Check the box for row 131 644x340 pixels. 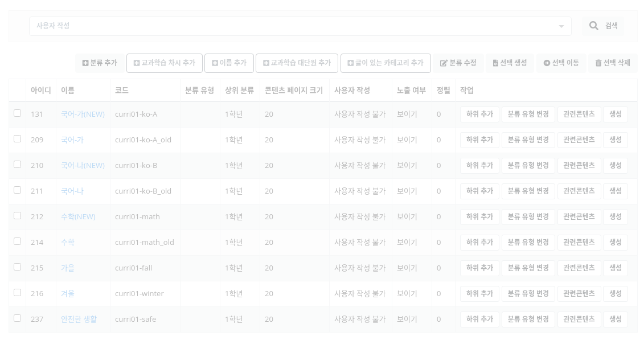[17, 113]
